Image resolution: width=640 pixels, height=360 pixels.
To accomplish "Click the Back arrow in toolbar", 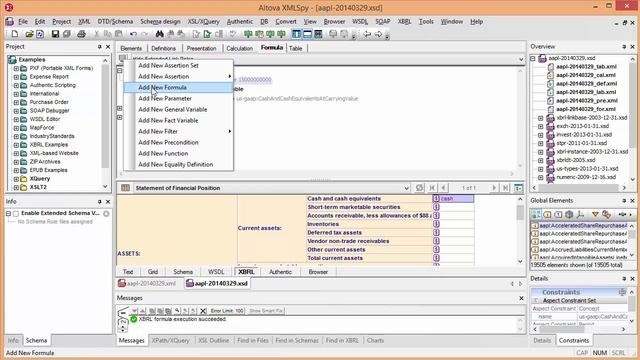I will coord(367,34).
